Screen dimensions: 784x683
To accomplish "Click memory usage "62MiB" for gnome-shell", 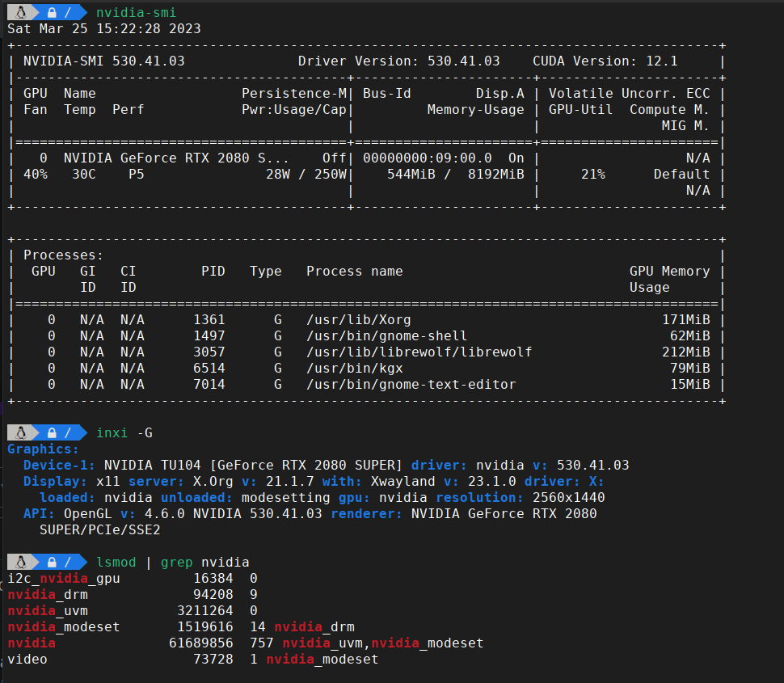I will (690, 335).
